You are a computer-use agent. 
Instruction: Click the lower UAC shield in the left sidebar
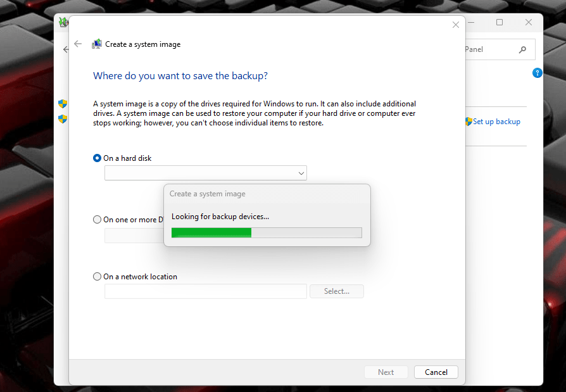pos(62,118)
